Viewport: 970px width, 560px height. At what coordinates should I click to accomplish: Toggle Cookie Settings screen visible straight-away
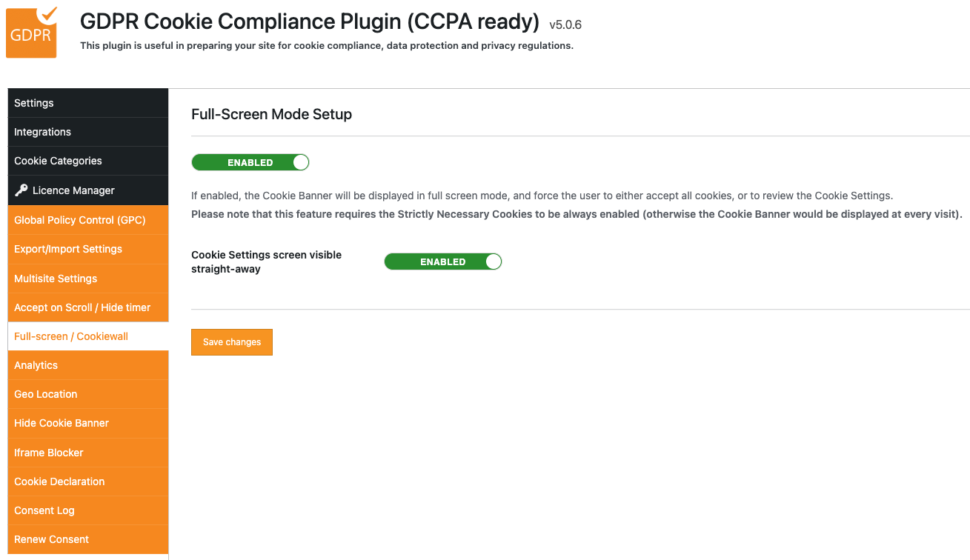click(x=443, y=261)
